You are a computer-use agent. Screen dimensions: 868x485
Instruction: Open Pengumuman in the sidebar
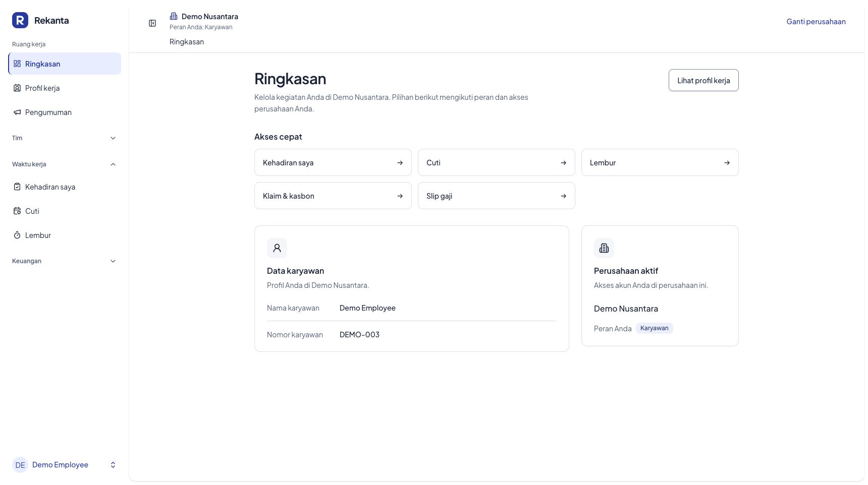pyautogui.click(x=65, y=112)
